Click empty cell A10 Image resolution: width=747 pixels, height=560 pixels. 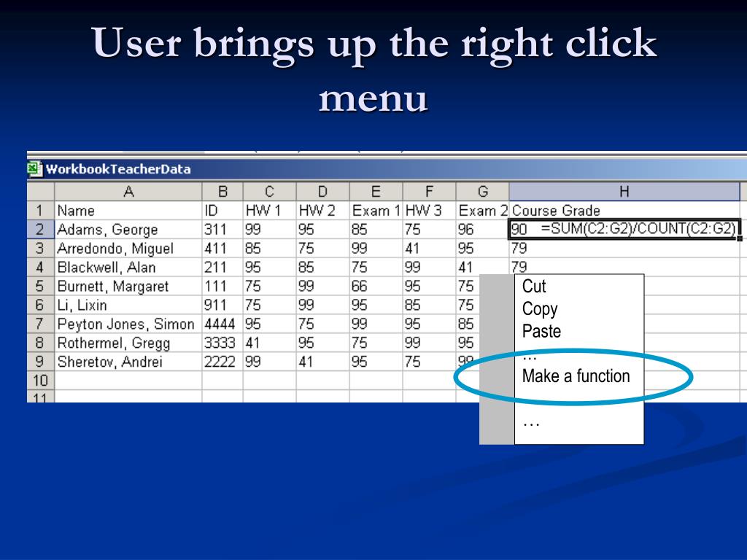tap(128, 381)
